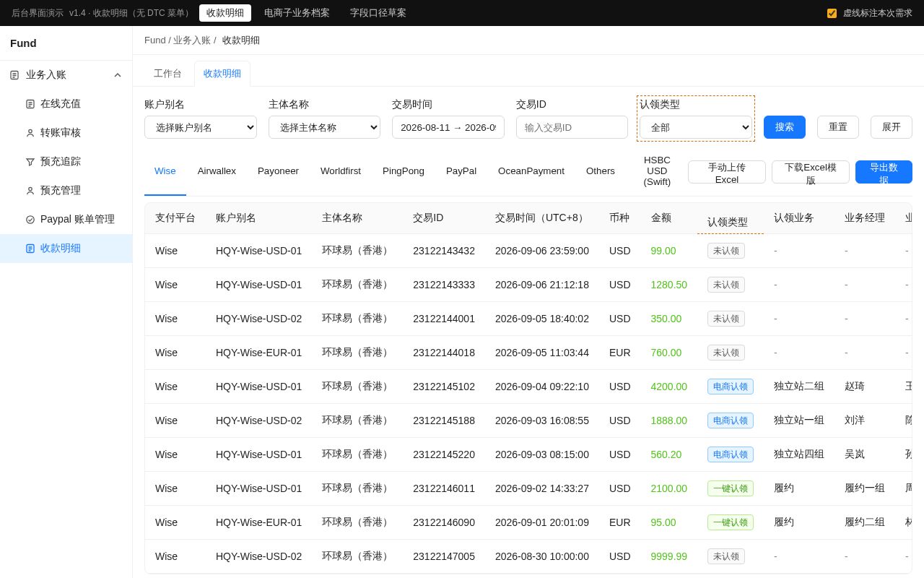Click the 重置 button
Screen dimensions: 924x578
838,127
